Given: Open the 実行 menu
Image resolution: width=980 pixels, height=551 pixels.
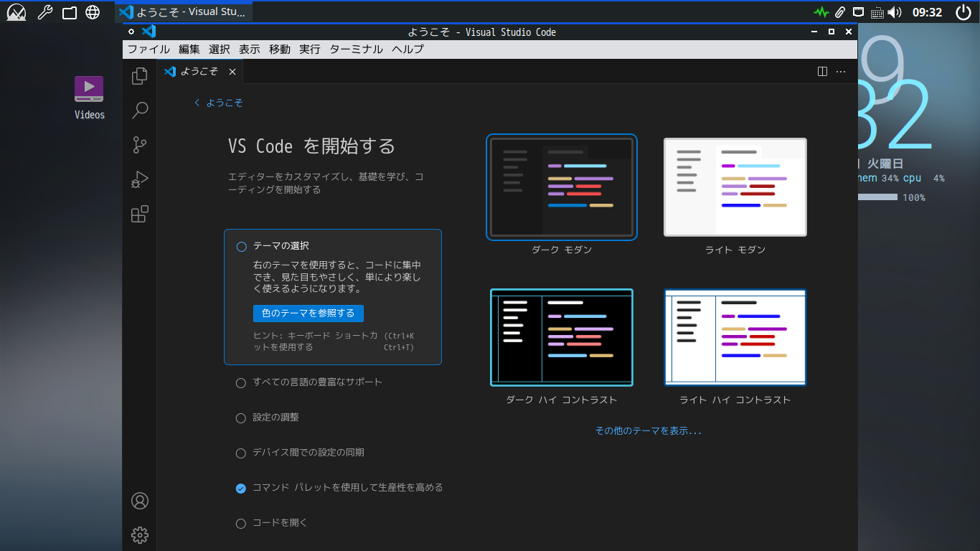Looking at the screenshot, I should click(x=310, y=50).
